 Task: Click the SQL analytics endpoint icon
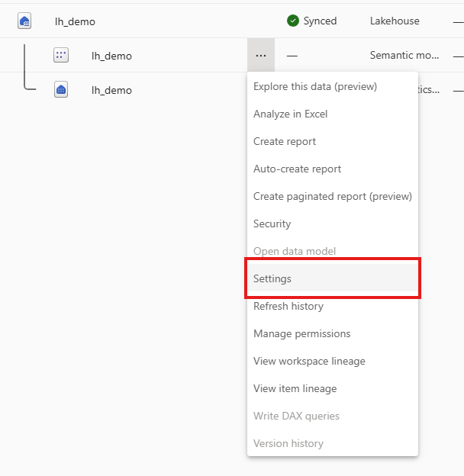61,90
